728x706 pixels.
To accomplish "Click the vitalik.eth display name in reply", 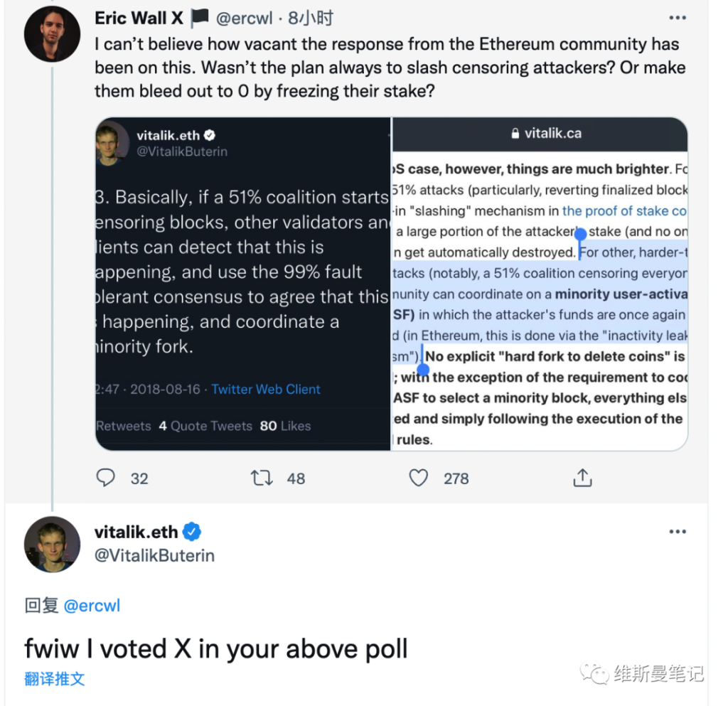I will 136,532.
